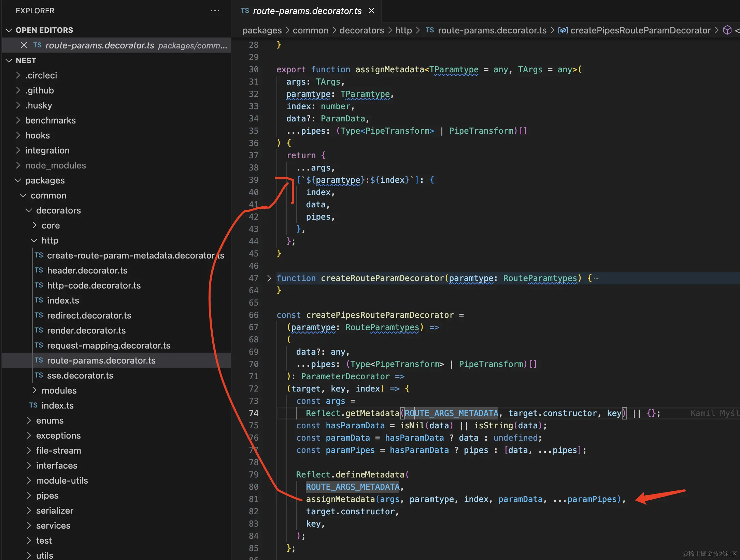Open header.decorator.ts file
Screen dimensions: 740x560
pos(116,270)
